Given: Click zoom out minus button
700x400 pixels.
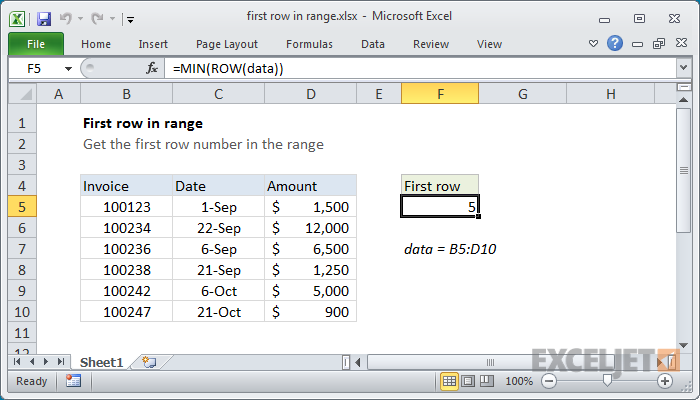Looking at the screenshot, I should pos(549,381).
